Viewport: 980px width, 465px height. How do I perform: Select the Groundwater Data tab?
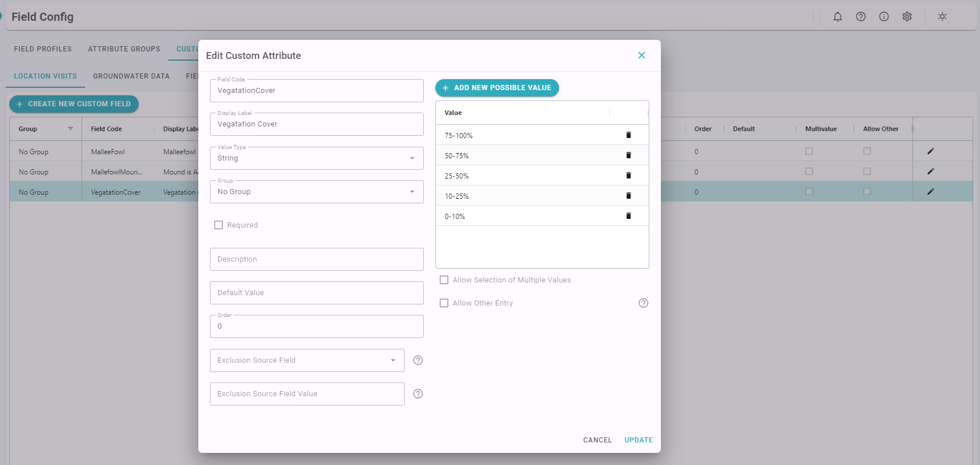131,76
